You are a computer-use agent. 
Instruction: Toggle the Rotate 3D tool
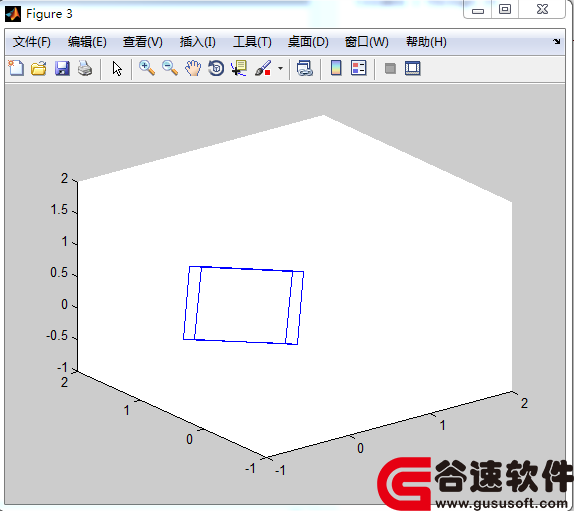[216, 68]
